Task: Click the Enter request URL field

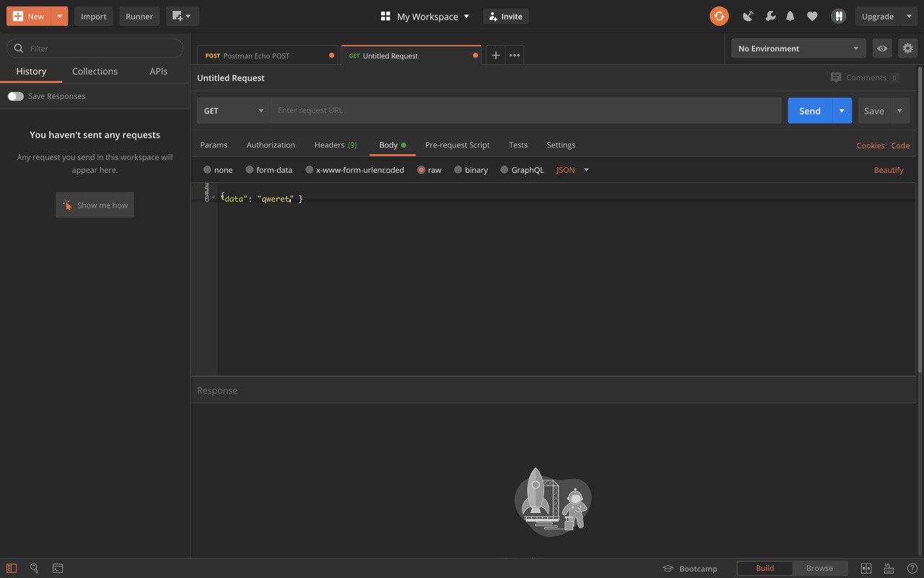Action: pos(526,111)
